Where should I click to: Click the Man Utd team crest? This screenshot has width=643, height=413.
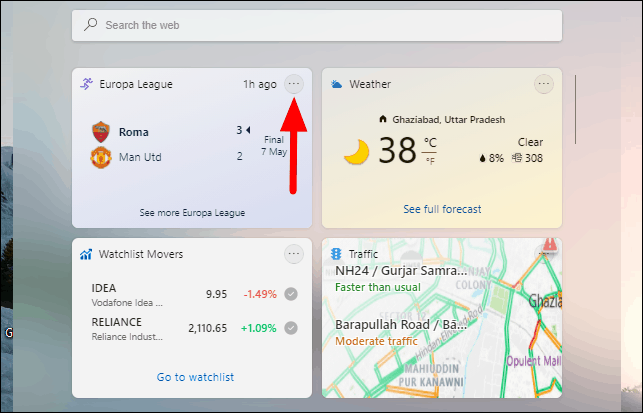coord(101,157)
